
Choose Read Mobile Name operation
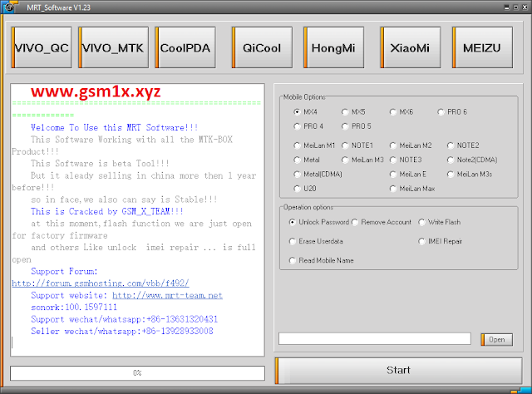coord(292,260)
